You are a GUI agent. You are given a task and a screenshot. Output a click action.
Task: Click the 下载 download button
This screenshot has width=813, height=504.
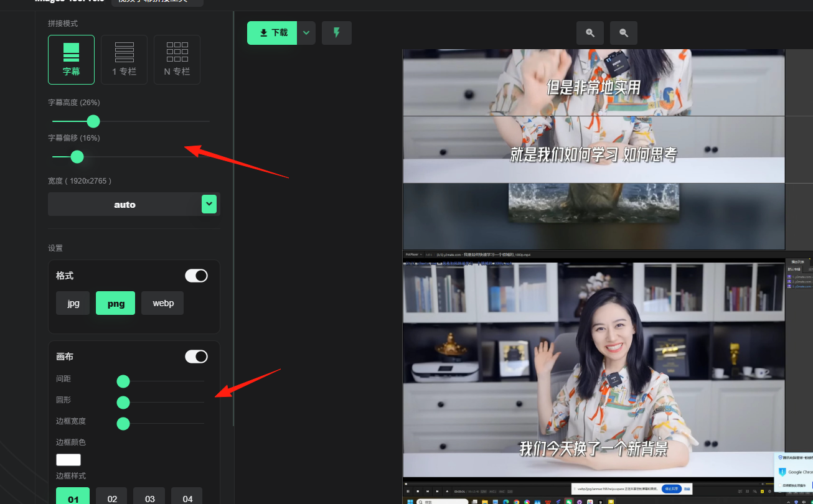click(272, 33)
